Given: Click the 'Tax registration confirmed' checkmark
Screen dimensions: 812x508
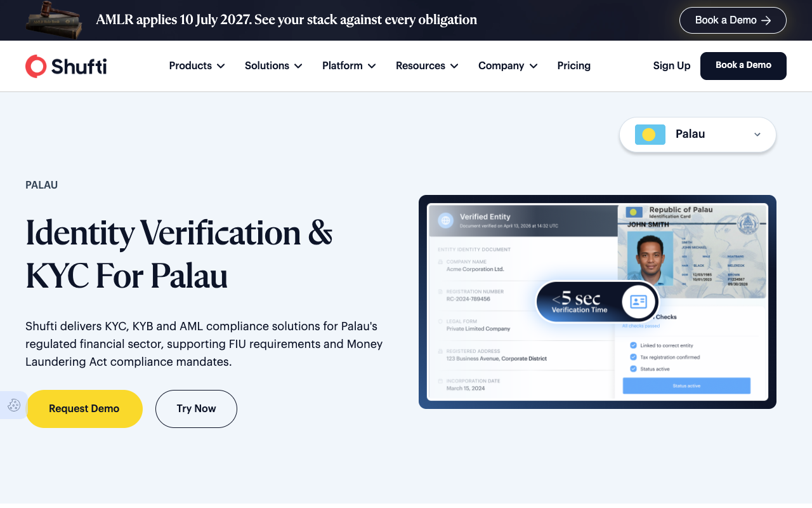Looking at the screenshot, I should pyautogui.click(x=633, y=357).
